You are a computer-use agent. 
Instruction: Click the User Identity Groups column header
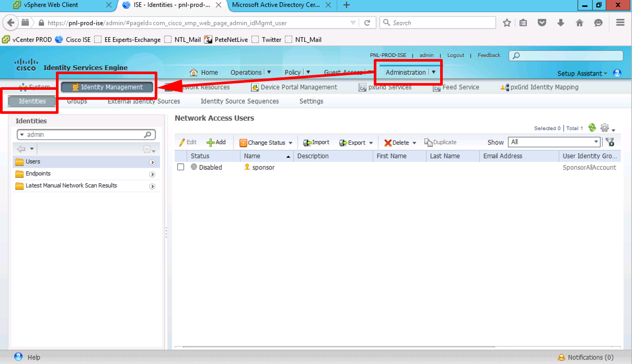pos(589,156)
